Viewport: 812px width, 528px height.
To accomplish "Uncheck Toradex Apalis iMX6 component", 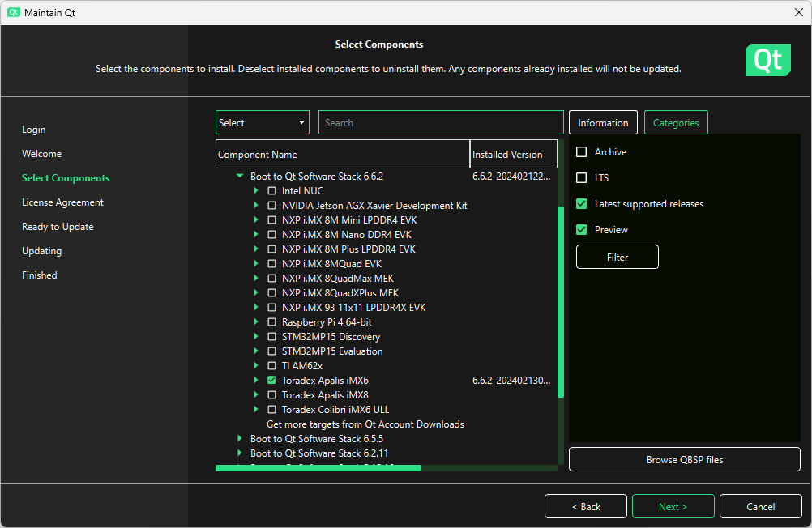I will tap(272, 381).
